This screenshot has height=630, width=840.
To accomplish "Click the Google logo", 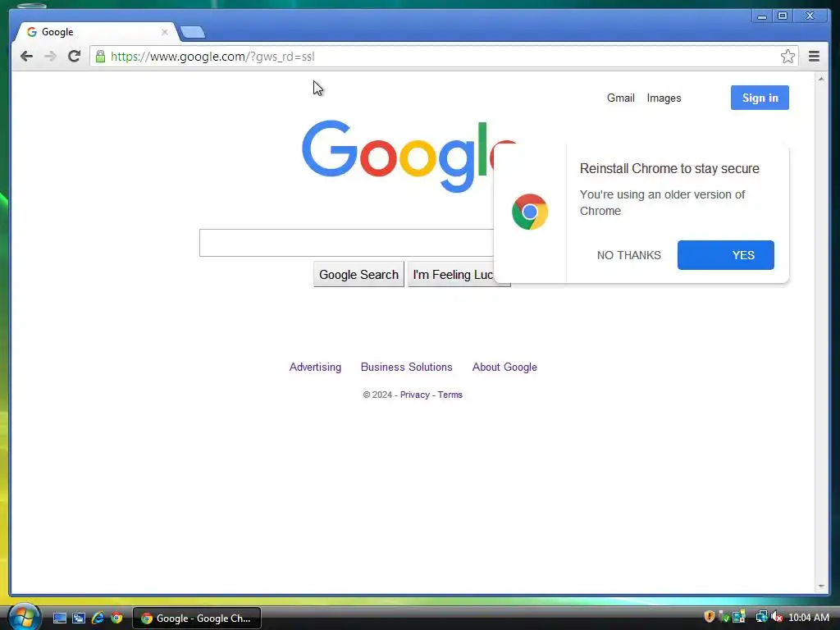I will coord(396,155).
